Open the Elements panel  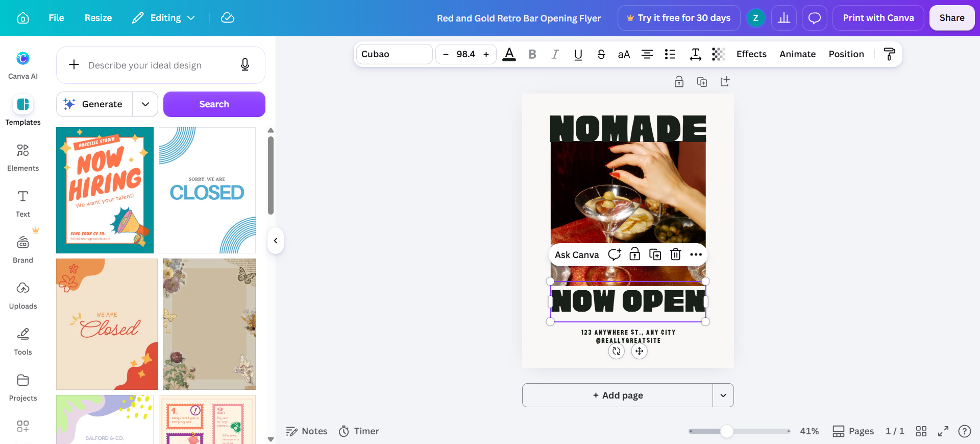coord(23,157)
